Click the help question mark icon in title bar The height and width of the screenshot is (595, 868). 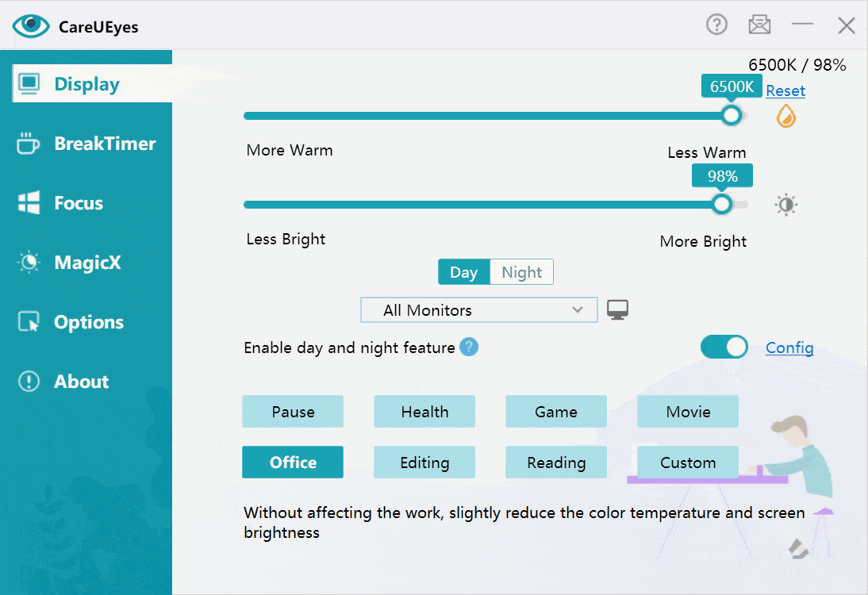click(716, 25)
